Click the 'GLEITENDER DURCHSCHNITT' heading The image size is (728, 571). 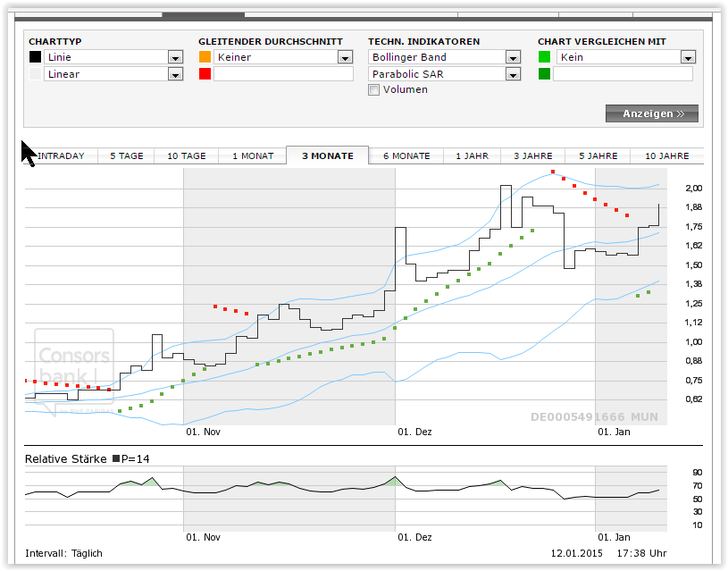pos(271,41)
